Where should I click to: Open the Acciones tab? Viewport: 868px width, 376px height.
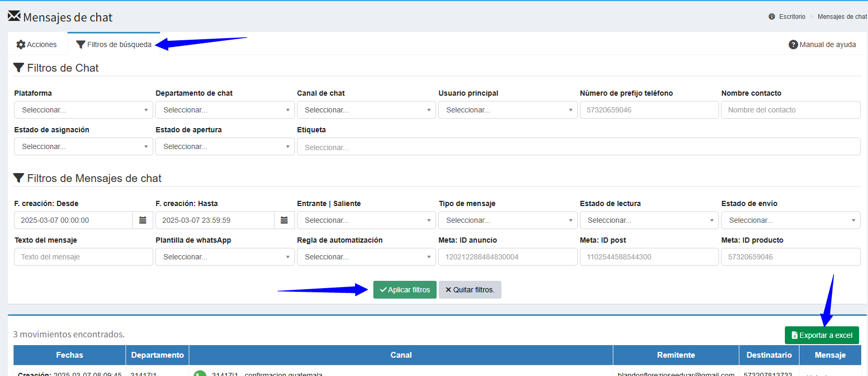point(37,44)
